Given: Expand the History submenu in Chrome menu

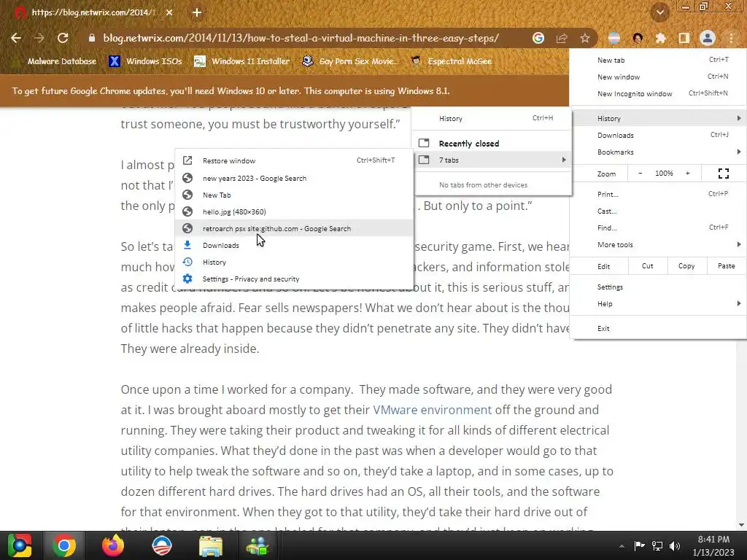Looking at the screenshot, I should pyautogui.click(x=658, y=118).
